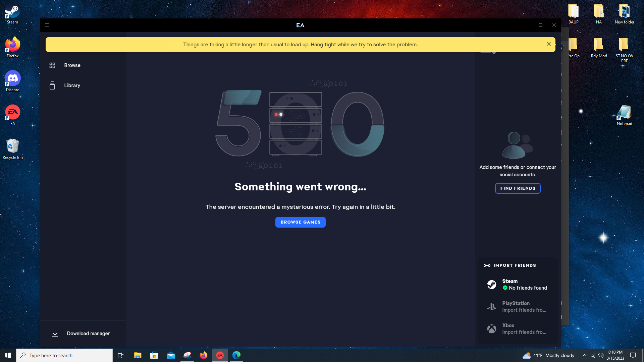The width and height of the screenshot is (644, 362).
Task: Open the Firefox taskbar icon
Action: coord(204,355)
